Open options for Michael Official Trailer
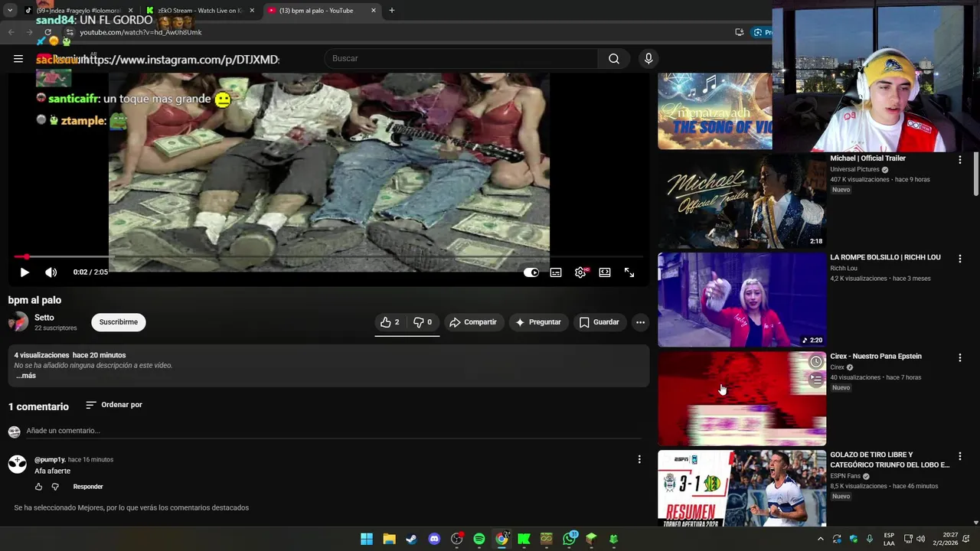980x551 pixels. [x=959, y=160]
